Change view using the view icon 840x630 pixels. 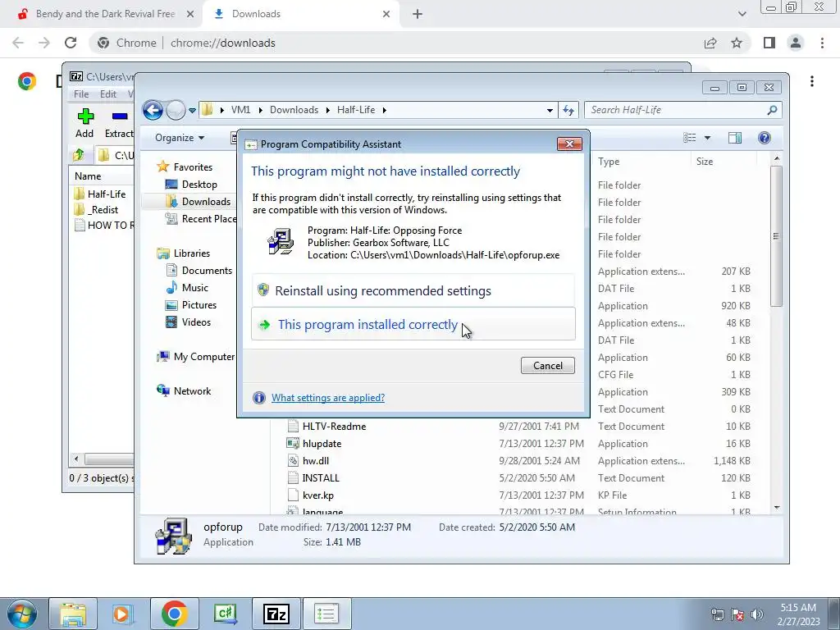coord(690,138)
